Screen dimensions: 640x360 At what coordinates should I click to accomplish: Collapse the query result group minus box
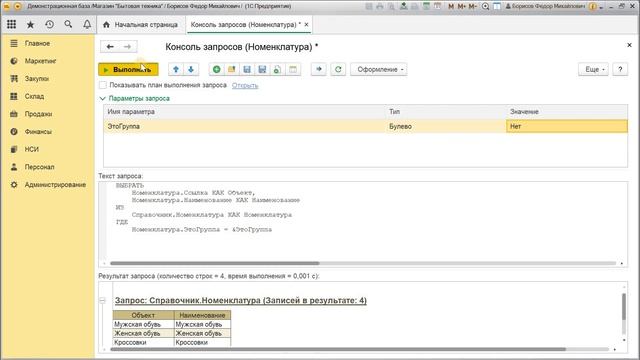pos(102,301)
